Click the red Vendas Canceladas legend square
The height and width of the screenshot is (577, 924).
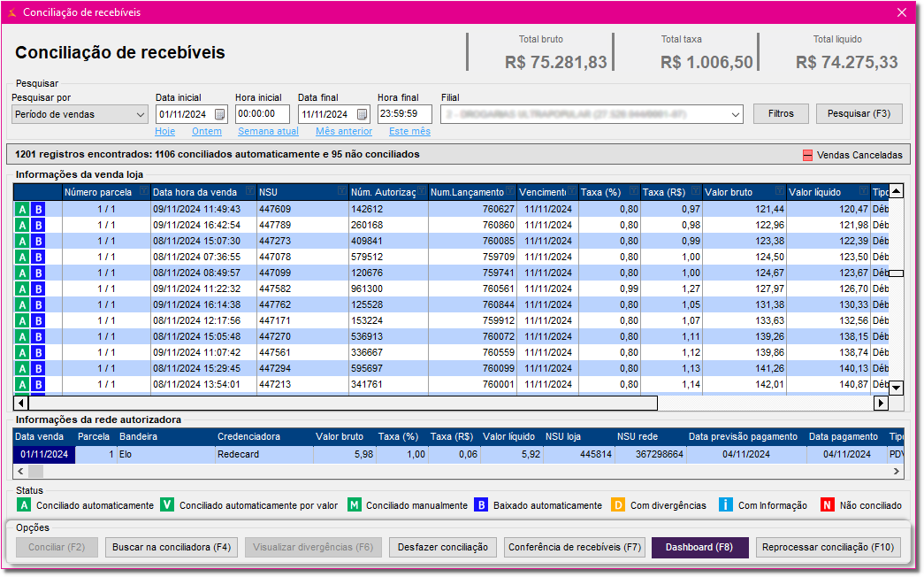tap(808, 155)
